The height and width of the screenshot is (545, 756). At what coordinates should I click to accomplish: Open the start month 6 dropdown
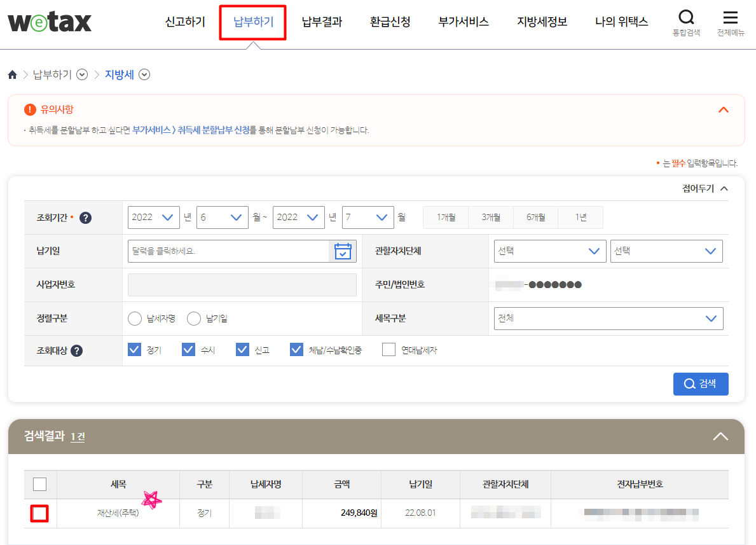(x=223, y=217)
